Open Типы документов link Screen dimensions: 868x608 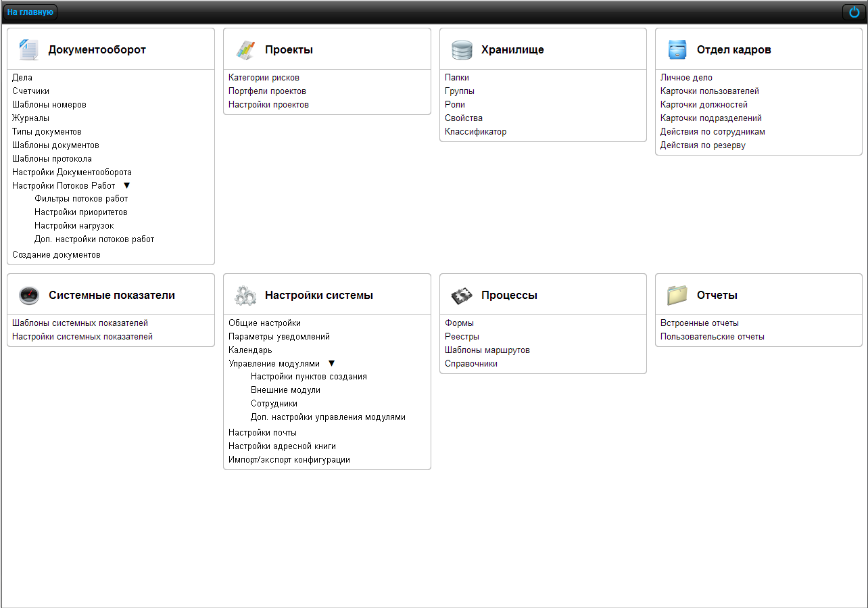coord(47,132)
